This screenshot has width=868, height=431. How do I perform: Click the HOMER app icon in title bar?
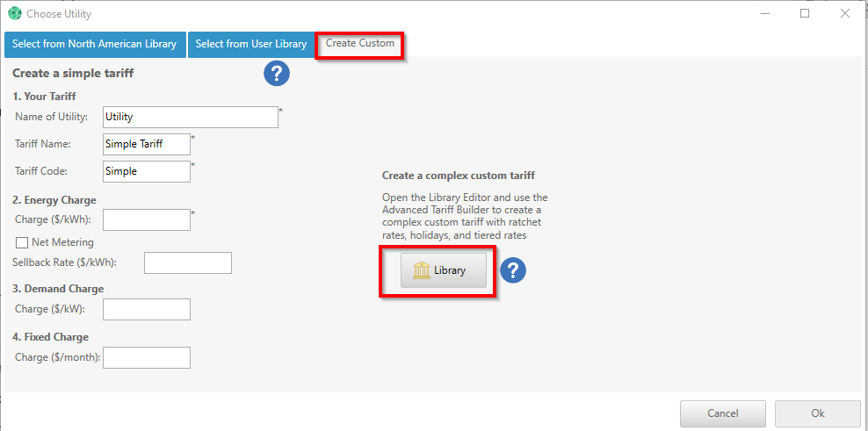(x=15, y=14)
